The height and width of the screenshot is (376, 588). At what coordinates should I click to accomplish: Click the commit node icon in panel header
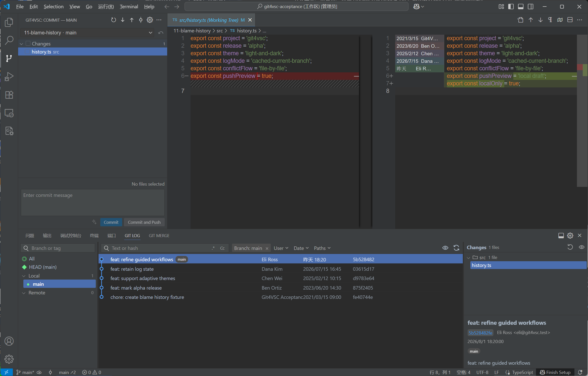pos(141,20)
